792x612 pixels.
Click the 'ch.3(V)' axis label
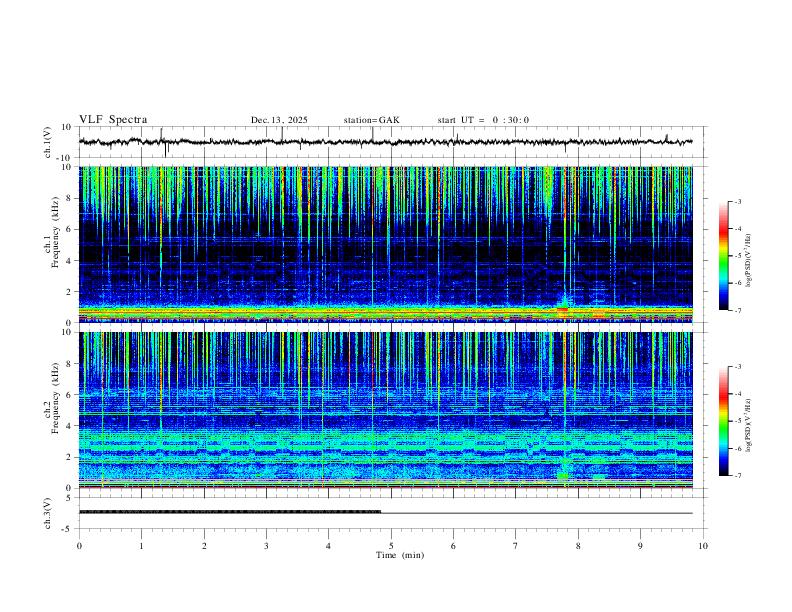[x=48, y=513]
